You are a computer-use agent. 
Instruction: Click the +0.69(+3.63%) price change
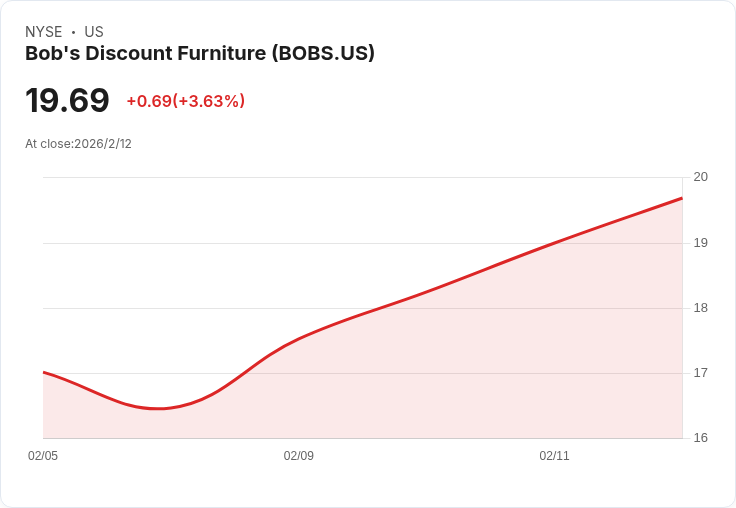(185, 101)
